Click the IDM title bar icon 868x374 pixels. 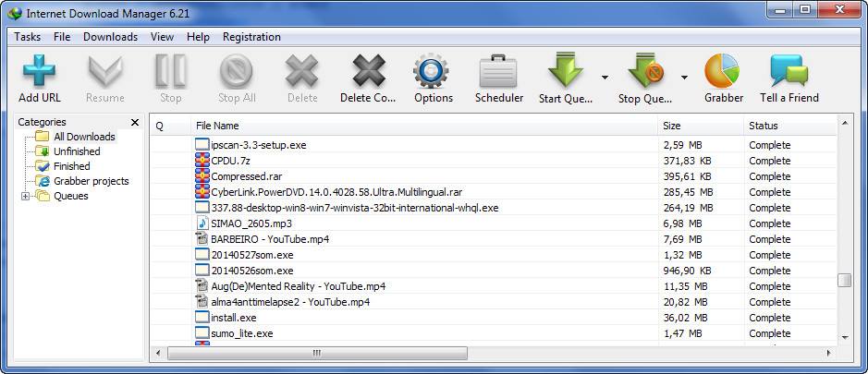click(15, 13)
